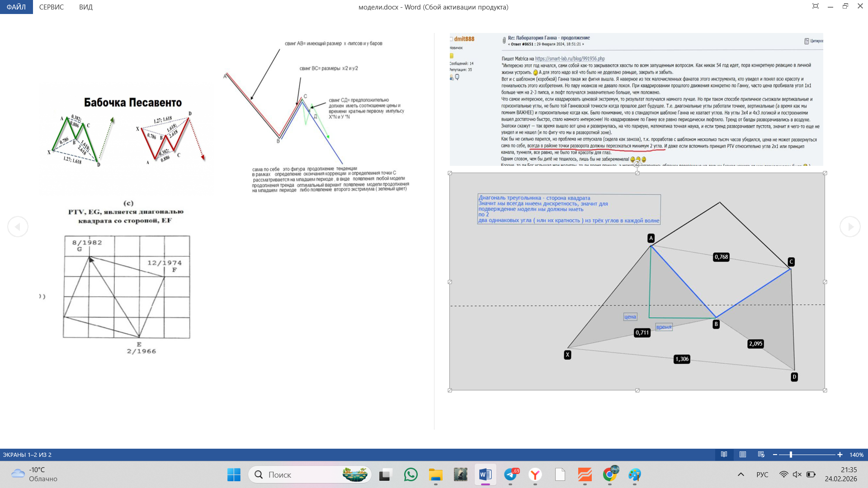Viewport: 868px width, 488px height.
Task: Click the smart-lab.ru blog hyperlink
Action: 570,59
